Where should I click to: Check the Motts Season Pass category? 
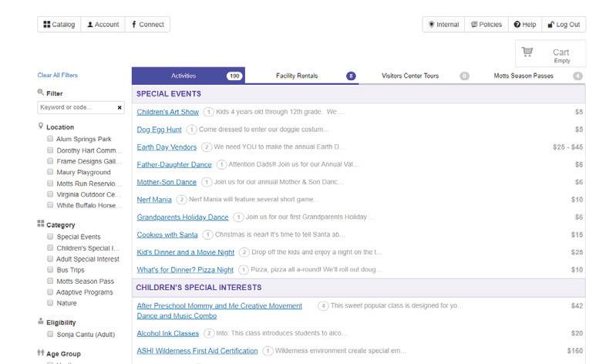point(50,281)
